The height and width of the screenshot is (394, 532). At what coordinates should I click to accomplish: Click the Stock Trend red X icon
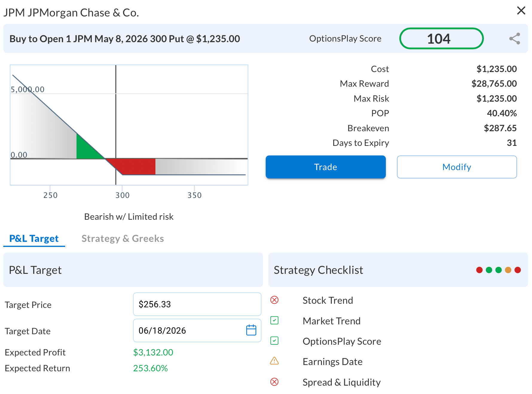coord(274,300)
